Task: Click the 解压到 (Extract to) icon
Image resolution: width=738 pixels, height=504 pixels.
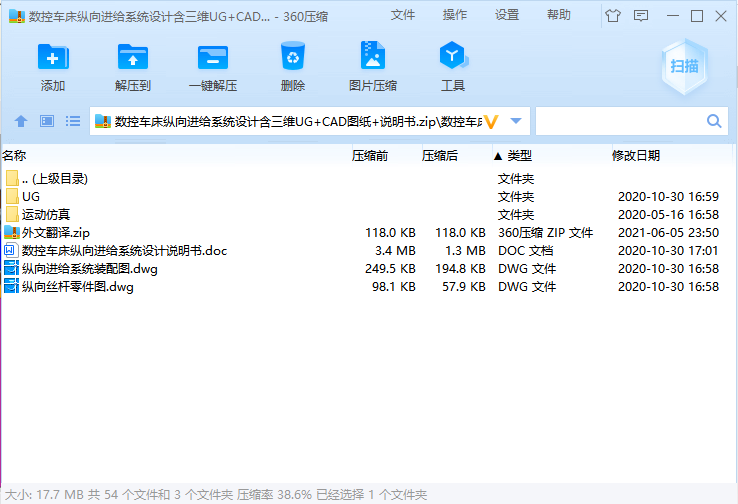Action: tap(133, 57)
